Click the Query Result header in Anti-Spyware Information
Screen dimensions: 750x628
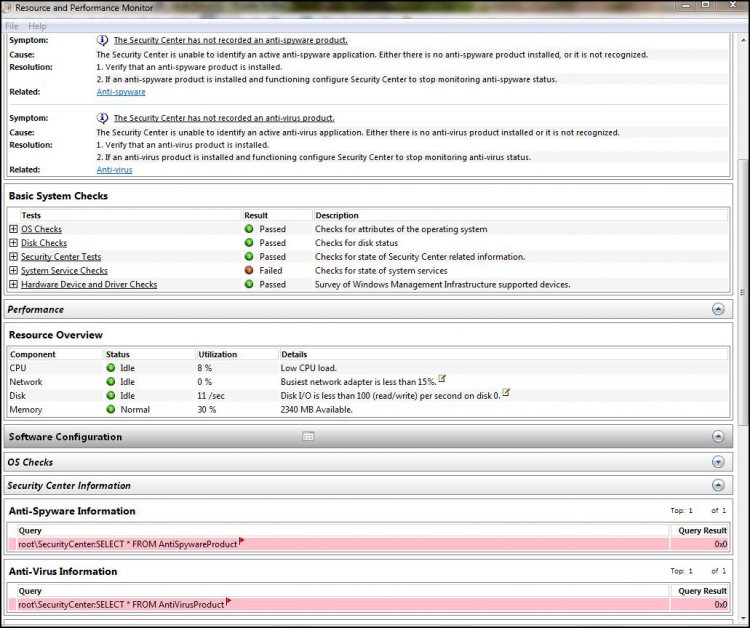tap(702, 531)
